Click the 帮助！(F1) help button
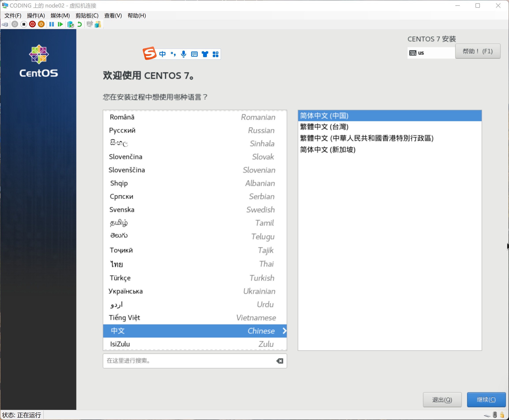Image resolution: width=509 pixels, height=420 pixels. click(x=477, y=51)
